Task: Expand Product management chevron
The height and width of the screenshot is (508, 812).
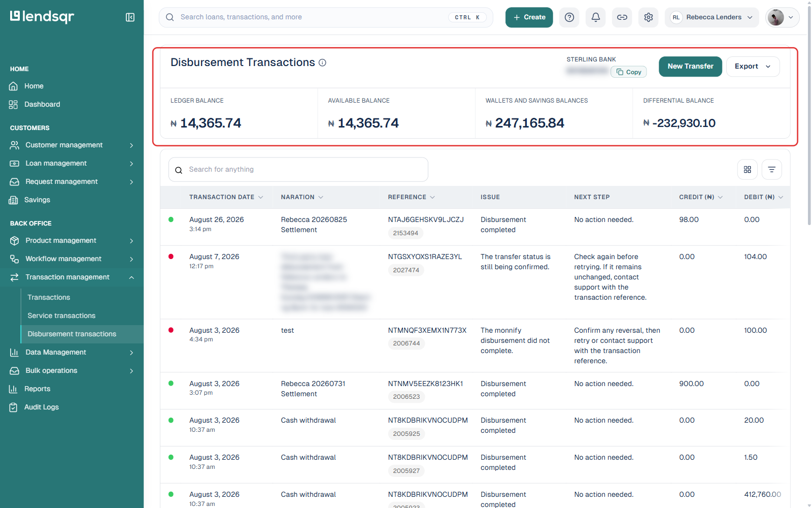Action: [131, 241]
